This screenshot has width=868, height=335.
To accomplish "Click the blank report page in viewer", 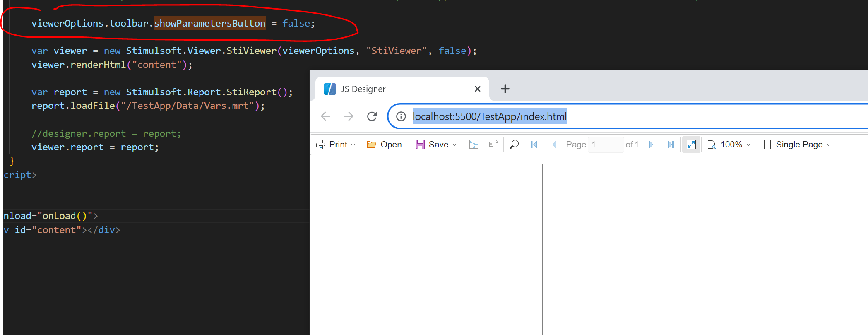I will click(705, 249).
